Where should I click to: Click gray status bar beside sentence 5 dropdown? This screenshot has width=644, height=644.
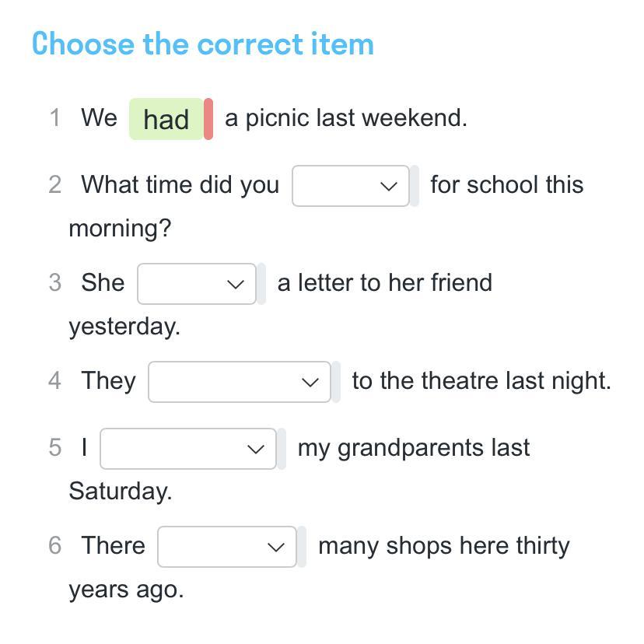pos(282,449)
